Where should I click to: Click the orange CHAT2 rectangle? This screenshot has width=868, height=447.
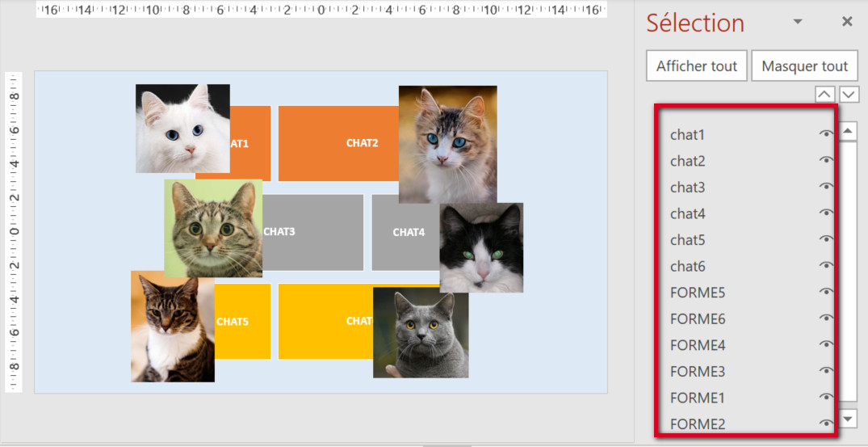(339, 143)
